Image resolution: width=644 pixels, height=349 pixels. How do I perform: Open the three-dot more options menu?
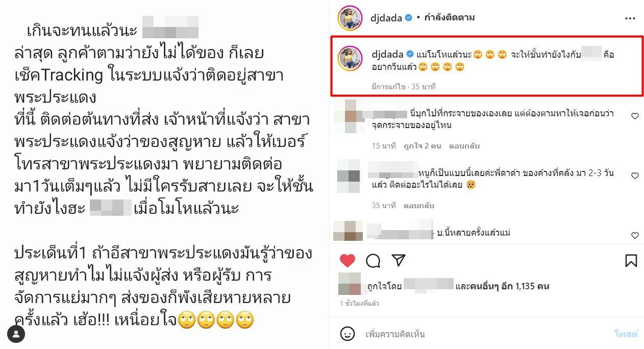(x=630, y=18)
